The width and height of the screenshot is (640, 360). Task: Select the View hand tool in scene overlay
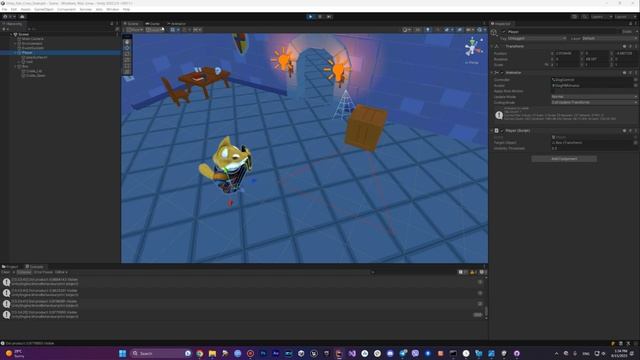[x=127, y=42]
